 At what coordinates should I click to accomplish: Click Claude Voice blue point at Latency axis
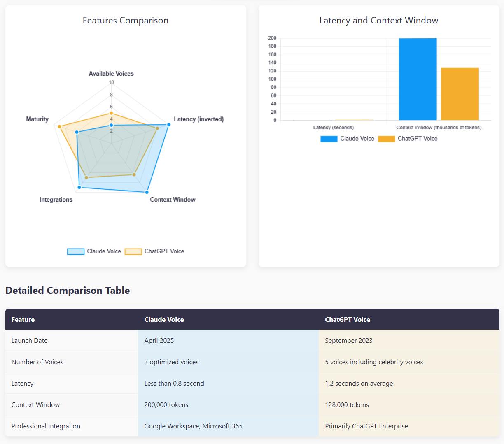point(168,124)
